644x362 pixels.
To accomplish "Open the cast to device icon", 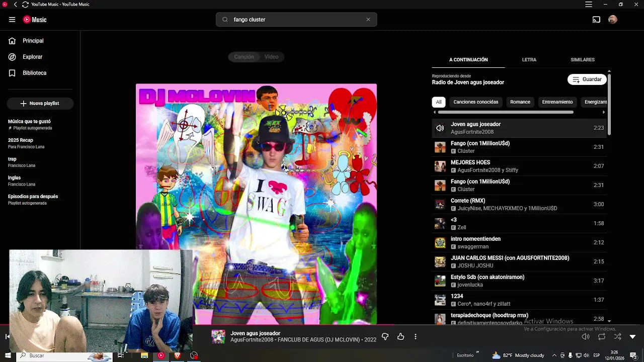I will (x=596, y=20).
